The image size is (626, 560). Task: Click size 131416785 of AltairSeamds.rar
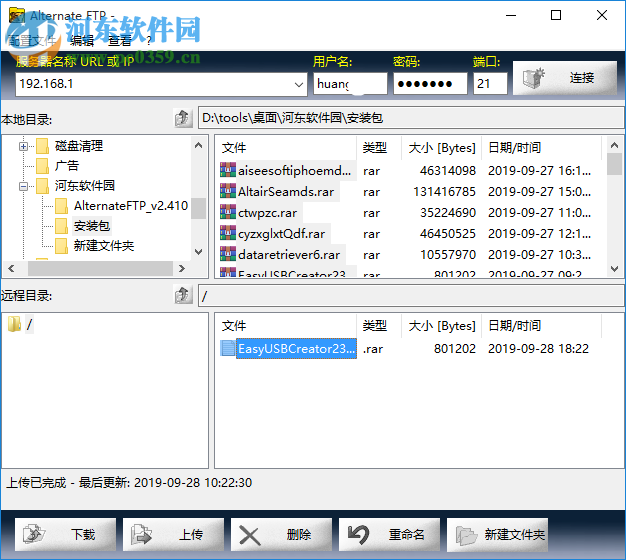point(444,192)
